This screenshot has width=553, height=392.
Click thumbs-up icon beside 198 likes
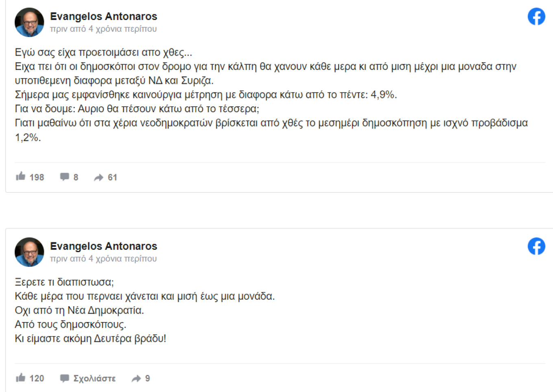[x=21, y=176]
